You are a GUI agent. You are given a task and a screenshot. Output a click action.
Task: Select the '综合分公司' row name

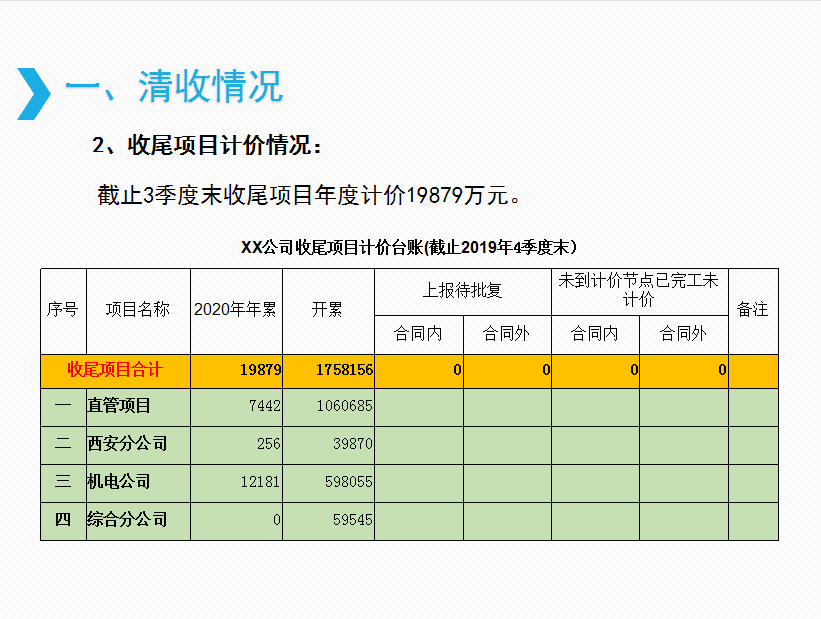127,520
